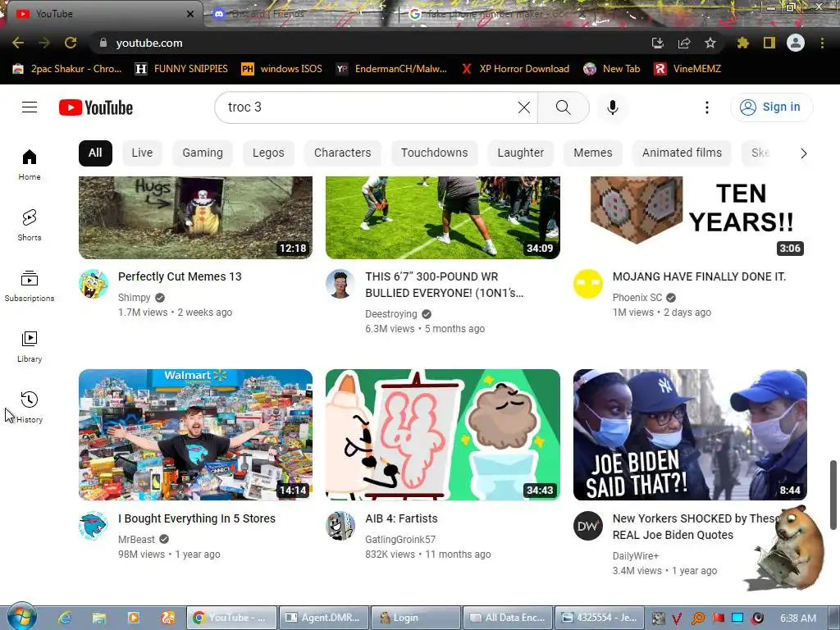
Task: Toggle the Chrome side panel icon
Action: (x=769, y=43)
